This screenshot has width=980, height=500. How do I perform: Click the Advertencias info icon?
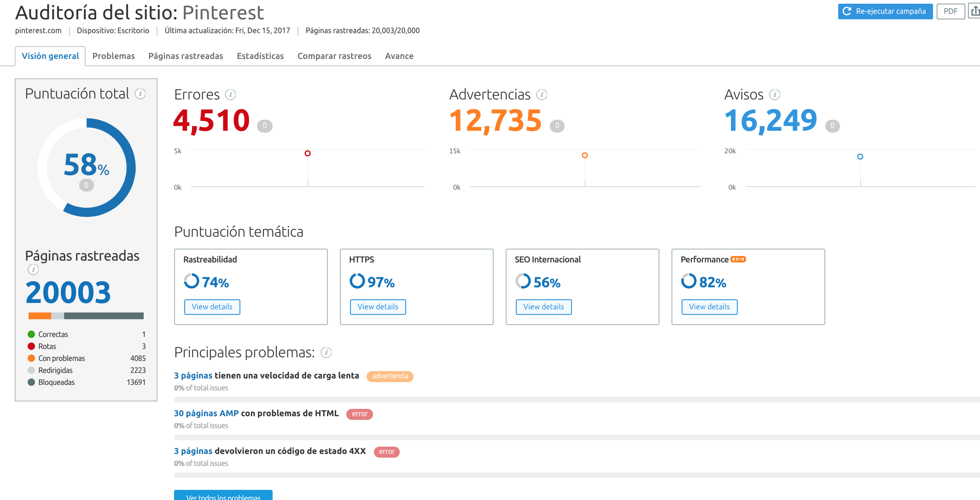click(542, 95)
